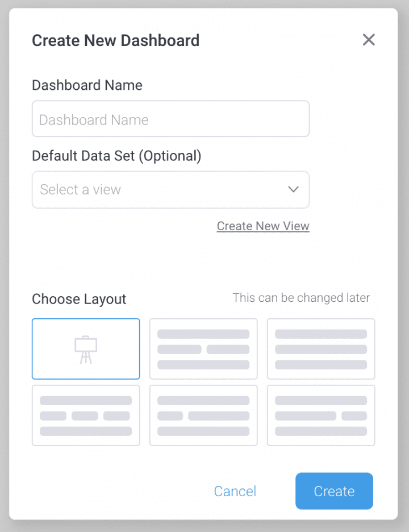
Task: Click the Dashboard Name input field
Action: (170, 119)
